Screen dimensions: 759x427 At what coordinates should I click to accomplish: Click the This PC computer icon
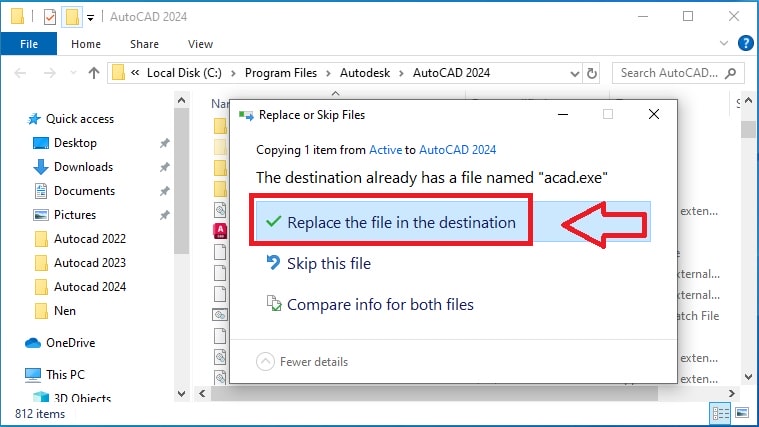[x=33, y=375]
